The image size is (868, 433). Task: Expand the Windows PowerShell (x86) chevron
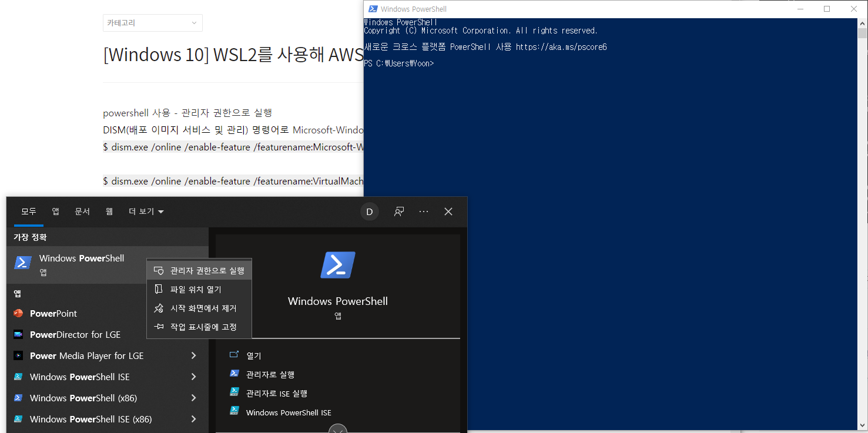[x=194, y=398]
